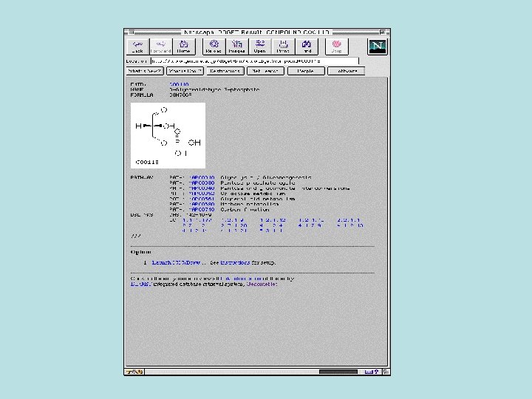Open the MAP00710 Carbon fixation pathway link
This screenshot has height=399, width=532.
[202, 209]
